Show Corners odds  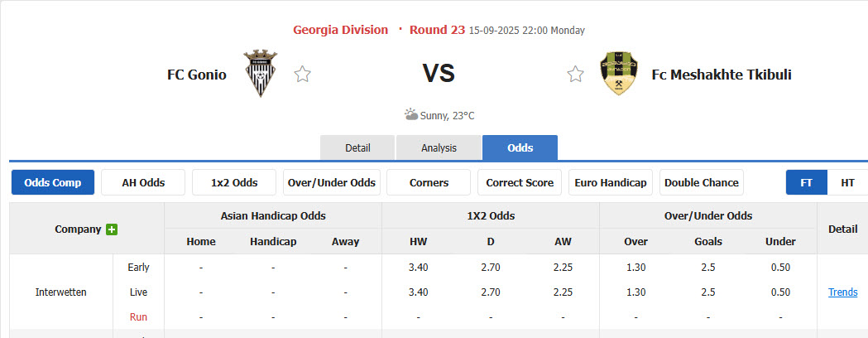(429, 182)
